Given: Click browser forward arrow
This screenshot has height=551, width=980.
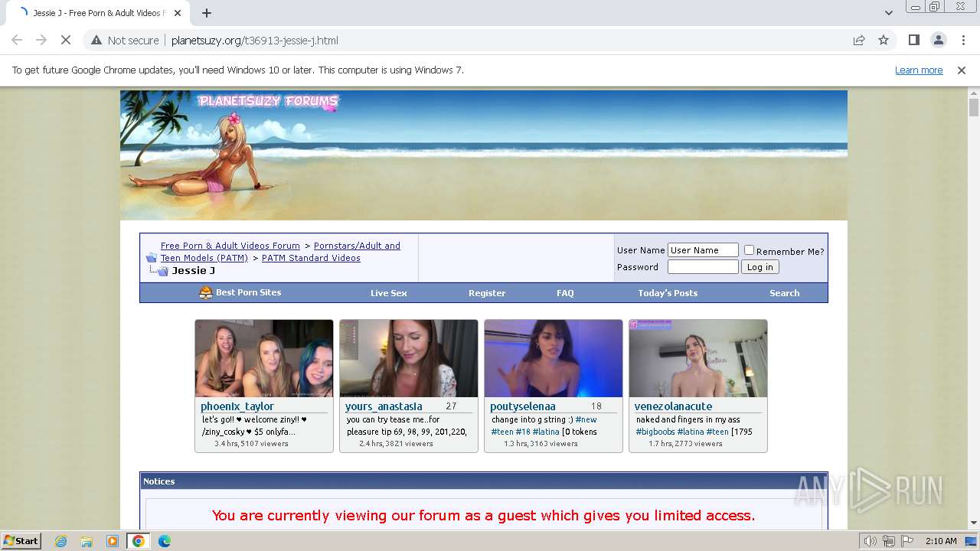Looking at the screenshot, I should 41,41.
